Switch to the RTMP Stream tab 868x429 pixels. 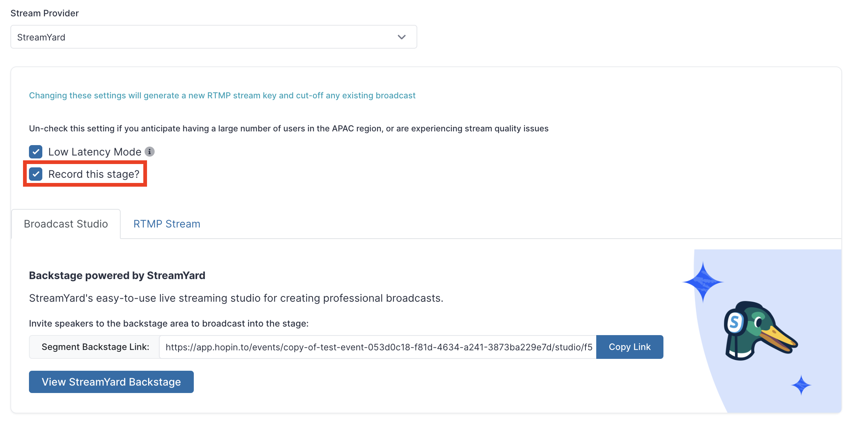(167, 224)
